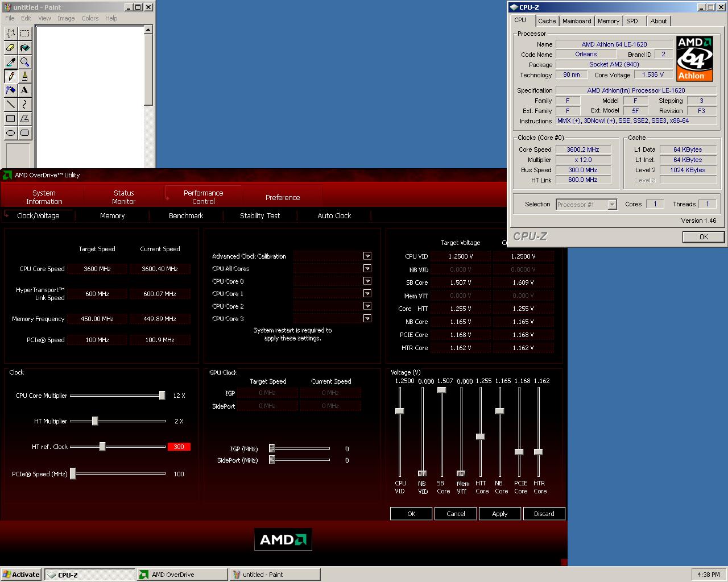Screen dimensions: 728x582
Task: Click the CPU Core Speed target field
Action: coord(97,269)
